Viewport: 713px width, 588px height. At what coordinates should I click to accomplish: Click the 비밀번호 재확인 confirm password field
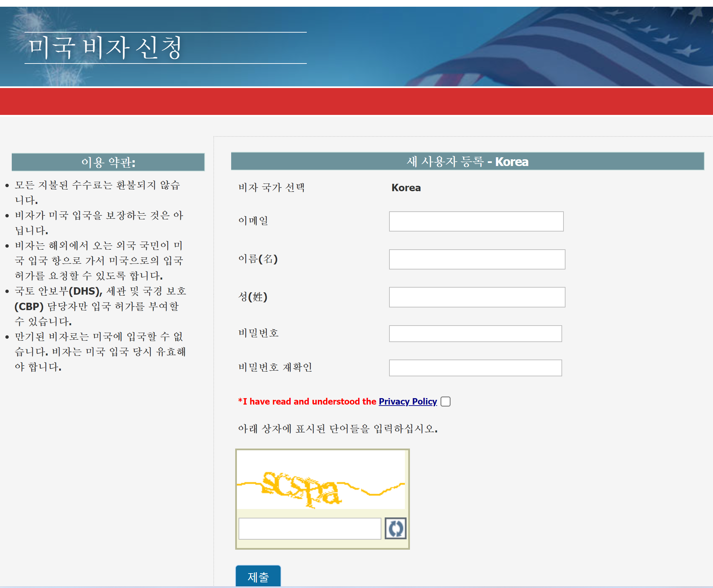pos(475,368)
